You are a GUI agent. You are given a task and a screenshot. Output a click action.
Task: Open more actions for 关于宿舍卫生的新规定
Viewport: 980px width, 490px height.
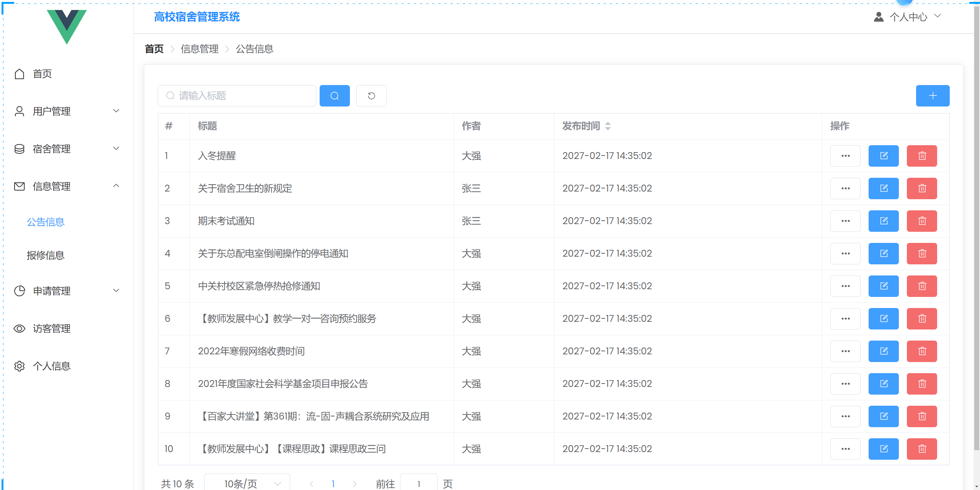click(x=845, y=188)
